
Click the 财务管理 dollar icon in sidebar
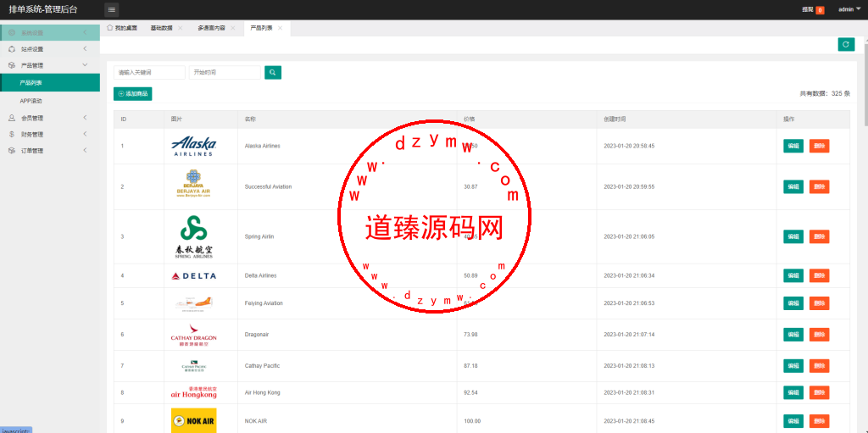pyautogui.click(x=12, y=134)
